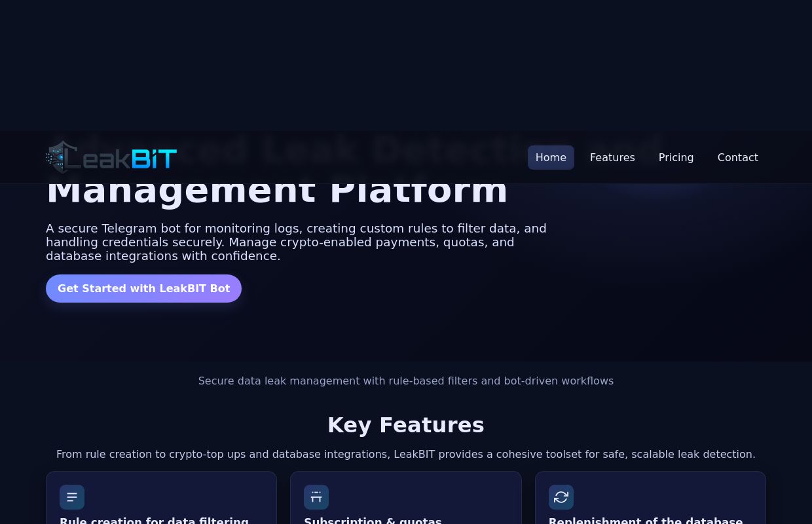The image size is (812, 524).
Task: Click the Replenishment of the database heading
Action: [x=646, y=519]
